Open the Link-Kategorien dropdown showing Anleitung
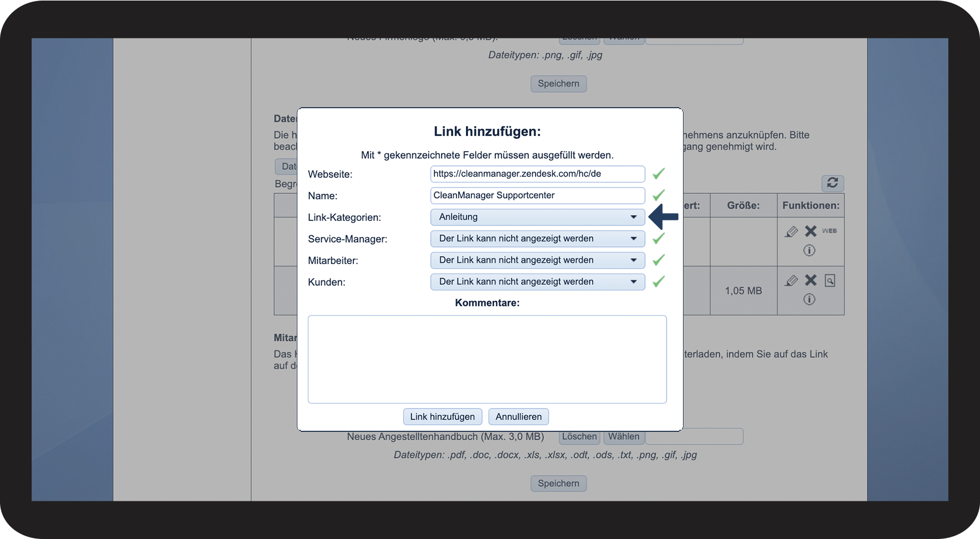Viewport: 980px width, 539px height. pos(537,217)
